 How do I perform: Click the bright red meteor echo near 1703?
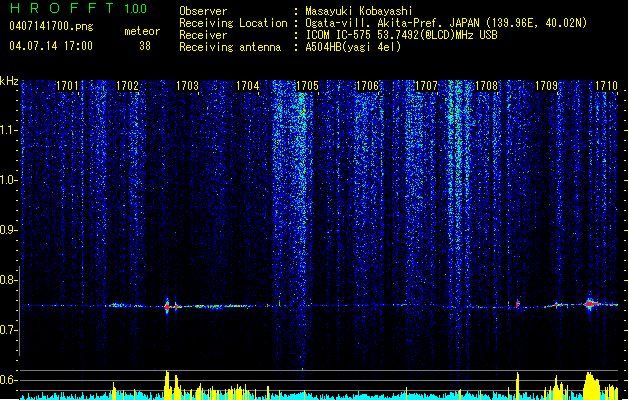[167, 307]
